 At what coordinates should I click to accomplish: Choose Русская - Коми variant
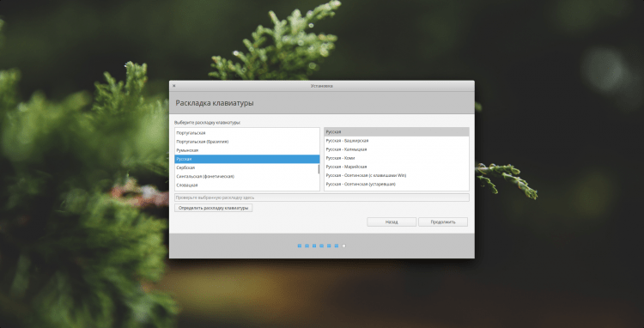coord(397,158)
